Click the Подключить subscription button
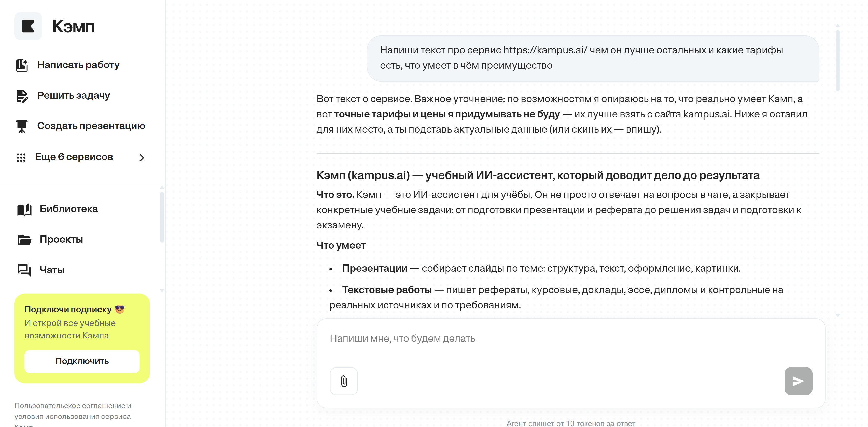868x427 pixels. (82, 361)
